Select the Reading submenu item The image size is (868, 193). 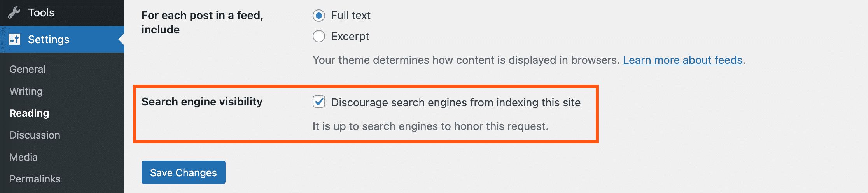[29, 113]
